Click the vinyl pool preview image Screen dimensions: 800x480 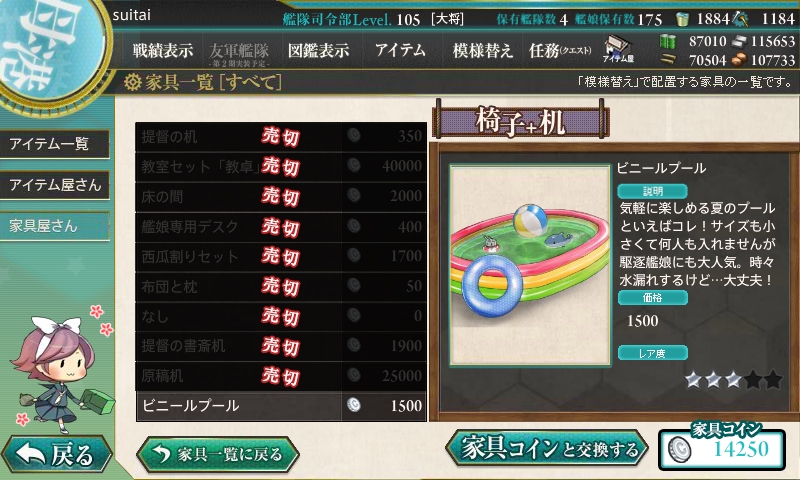click(530, 265)
